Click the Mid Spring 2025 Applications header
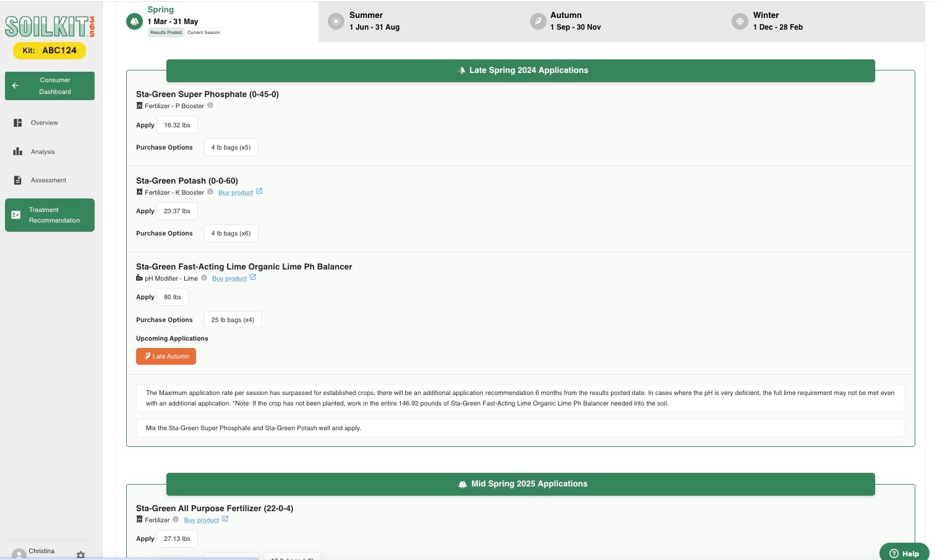Screen dimensions: 937x560 pos(521,484)
